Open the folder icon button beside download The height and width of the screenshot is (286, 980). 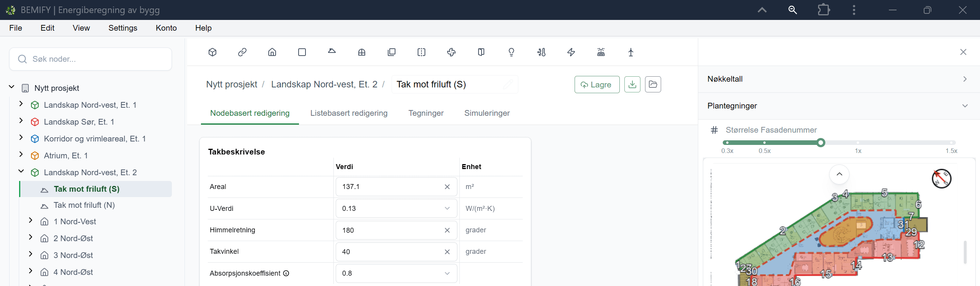click(653, 84)
